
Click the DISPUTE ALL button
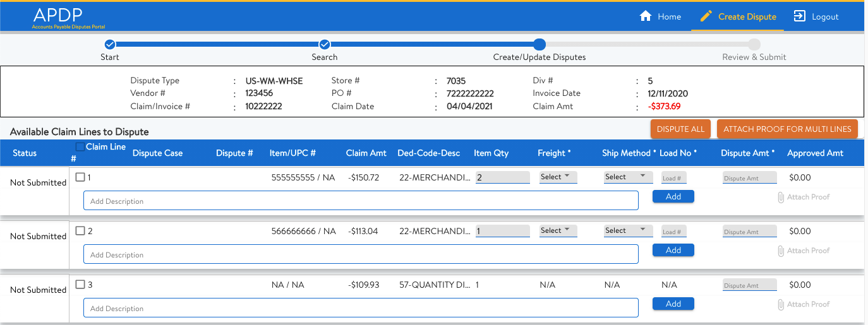point(681,129)
